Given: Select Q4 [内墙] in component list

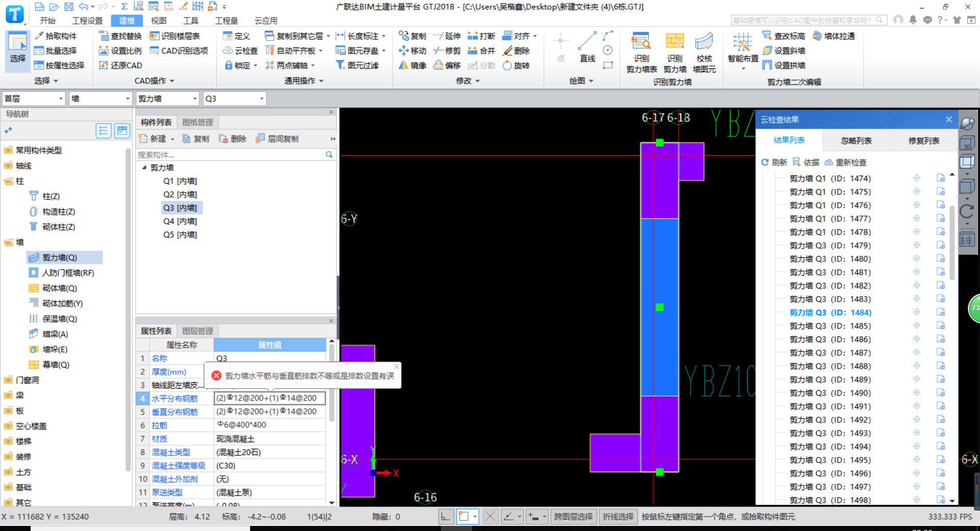Looking at the screenshot, I should 180,221.
